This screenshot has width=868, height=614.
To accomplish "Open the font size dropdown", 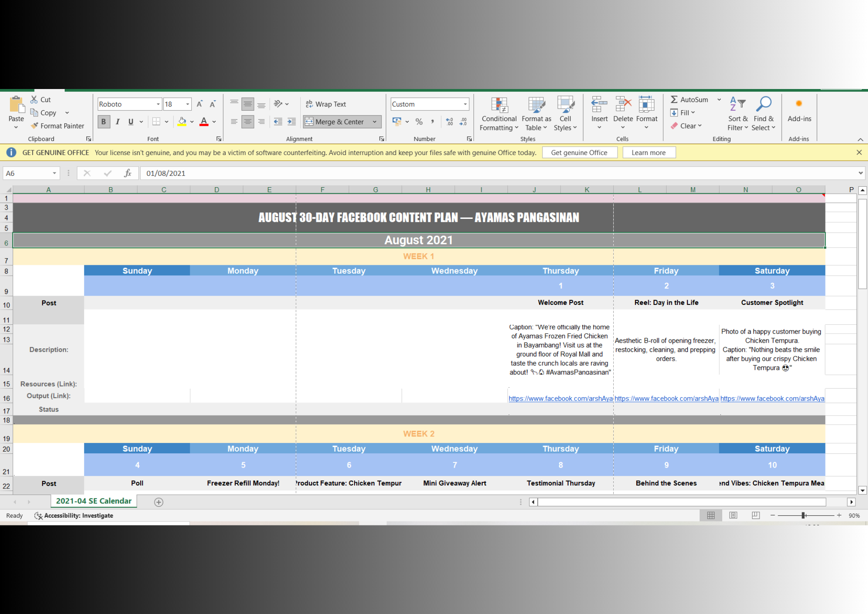I will tap(187, 104).
